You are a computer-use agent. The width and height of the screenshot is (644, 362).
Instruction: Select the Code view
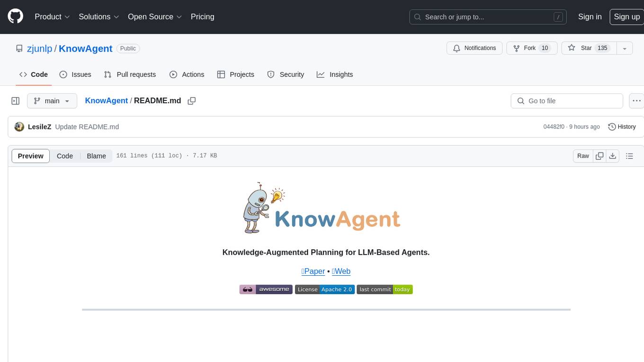point(65,156)
